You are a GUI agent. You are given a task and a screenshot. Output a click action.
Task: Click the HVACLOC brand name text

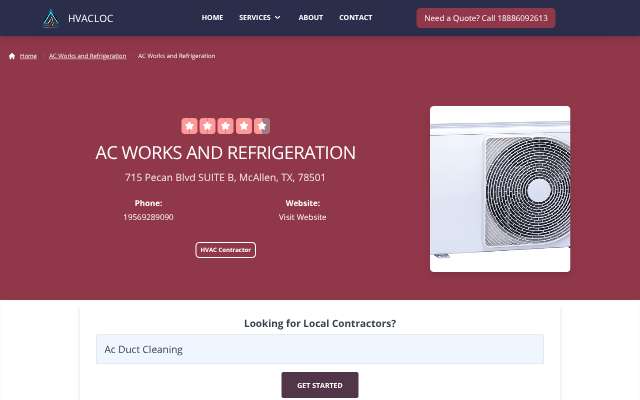pos(91,18)
